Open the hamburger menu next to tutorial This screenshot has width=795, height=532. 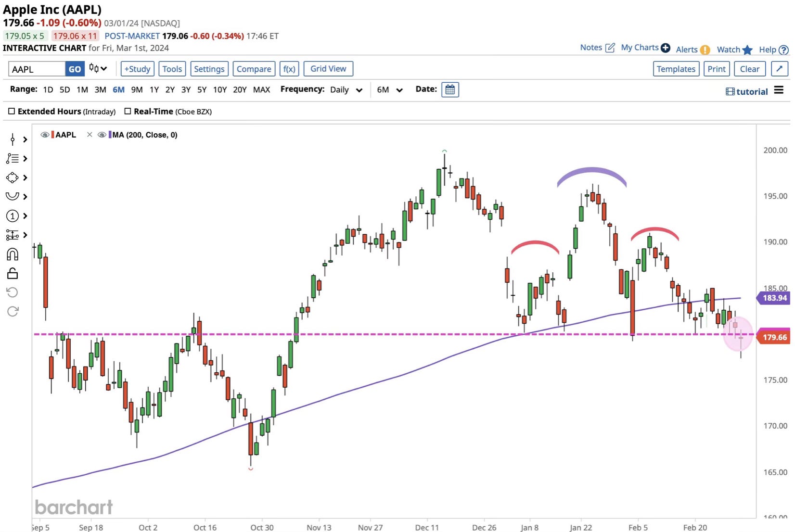point(779,90)
